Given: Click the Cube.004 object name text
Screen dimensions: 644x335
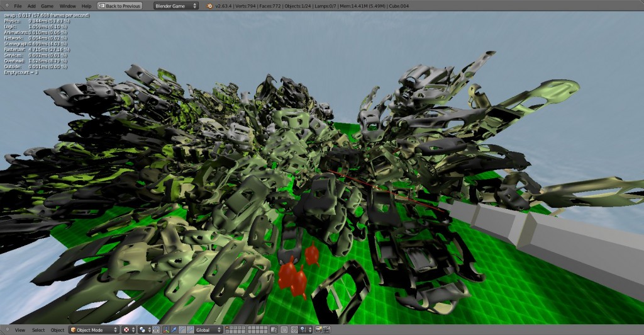Looking at the screenshot, I should (x=399, y=6).
